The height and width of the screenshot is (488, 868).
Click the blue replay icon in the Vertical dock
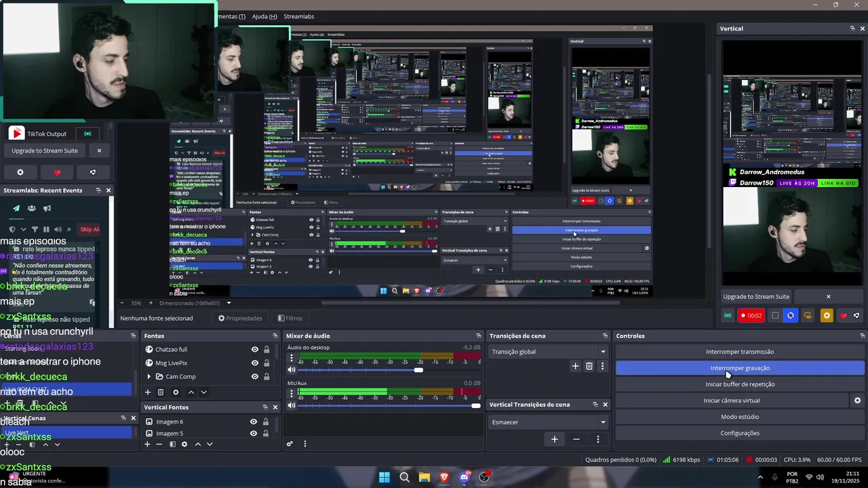[x=791, y=315]
